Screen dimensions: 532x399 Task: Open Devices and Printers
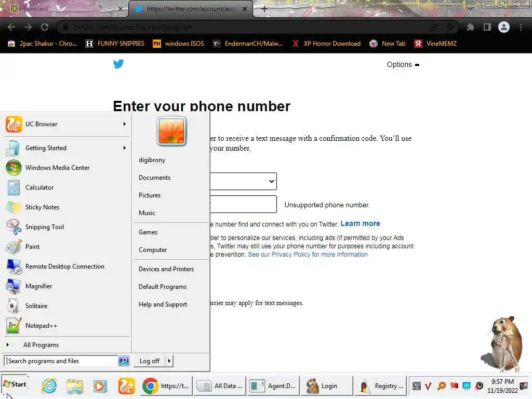coord(166,269)
